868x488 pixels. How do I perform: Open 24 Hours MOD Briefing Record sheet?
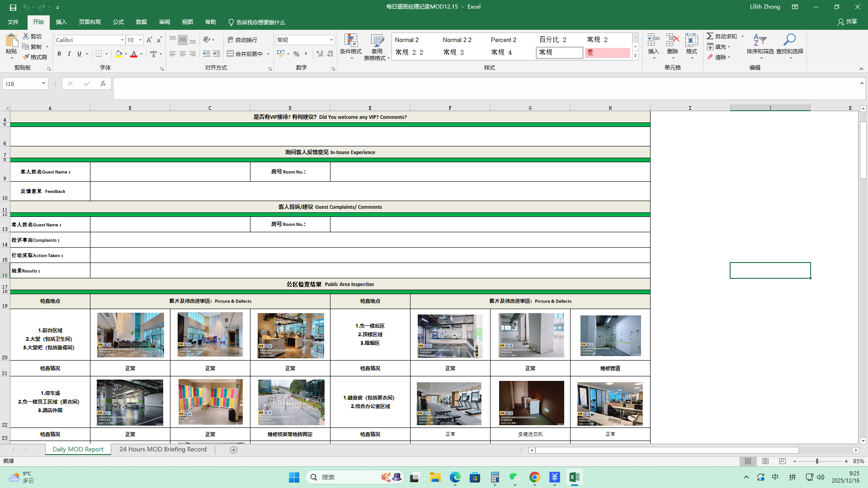163,450
